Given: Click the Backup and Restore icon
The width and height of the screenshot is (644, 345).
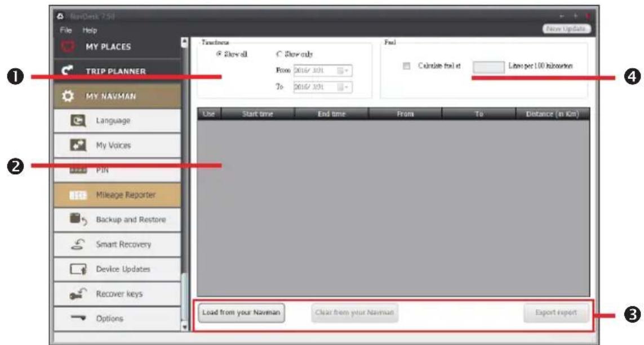Looking at the screenshot, I should coord(78,219).
